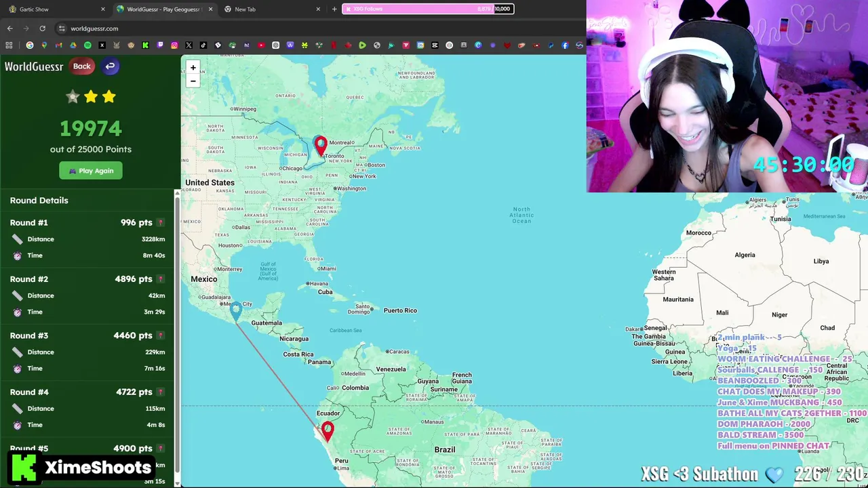Open the Chrome apps grid shortcut
This screenshot has width=868, height=488.
[x=9, y=45]
